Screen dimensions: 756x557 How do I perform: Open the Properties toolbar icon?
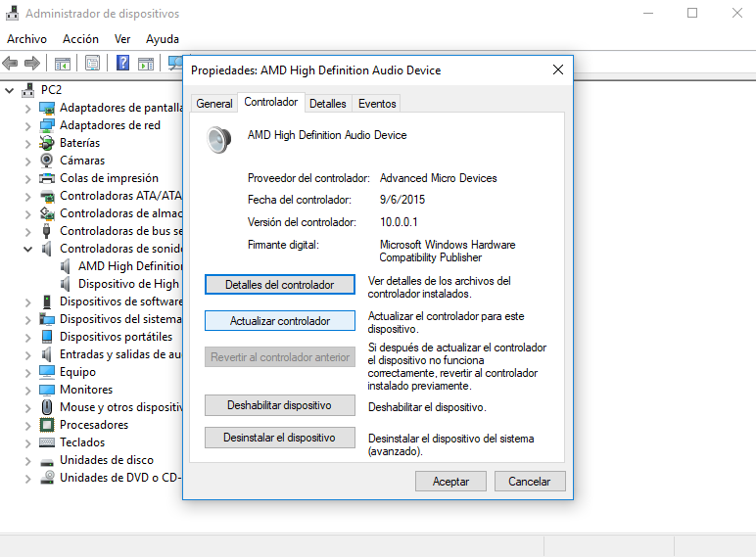pyautogui.click(x=92, y=63)
